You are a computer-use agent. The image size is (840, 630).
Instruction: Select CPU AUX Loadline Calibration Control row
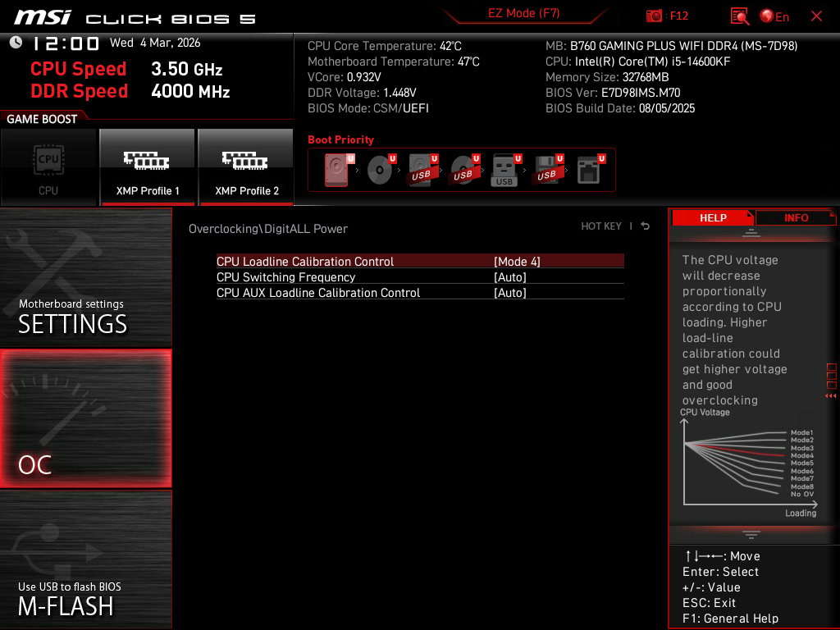coord(420,293)
